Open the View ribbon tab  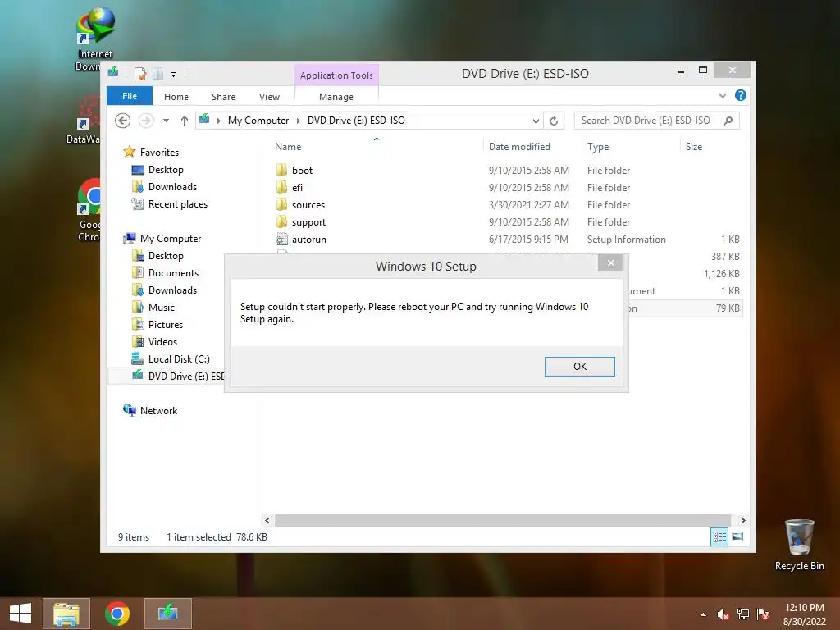[269, 97]
